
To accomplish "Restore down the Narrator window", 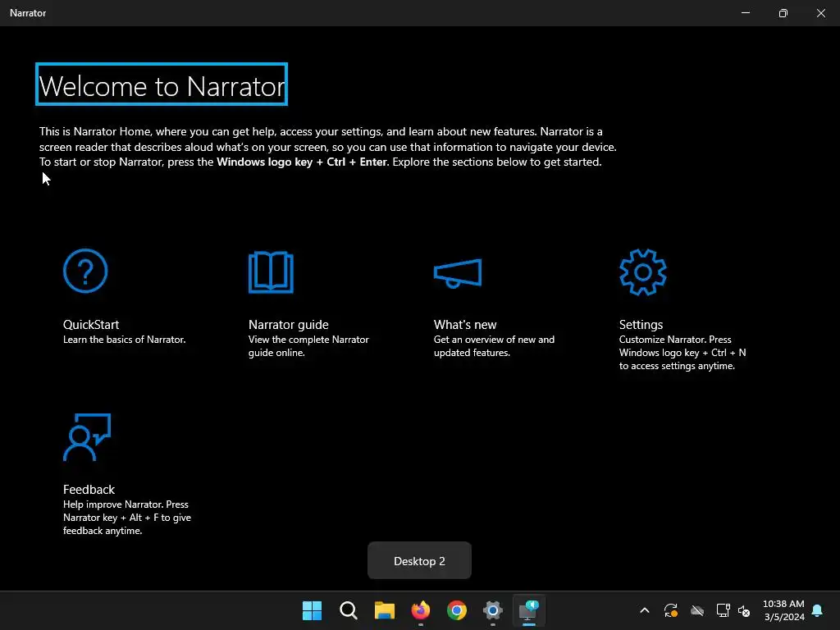I will (x=783, y=13).
